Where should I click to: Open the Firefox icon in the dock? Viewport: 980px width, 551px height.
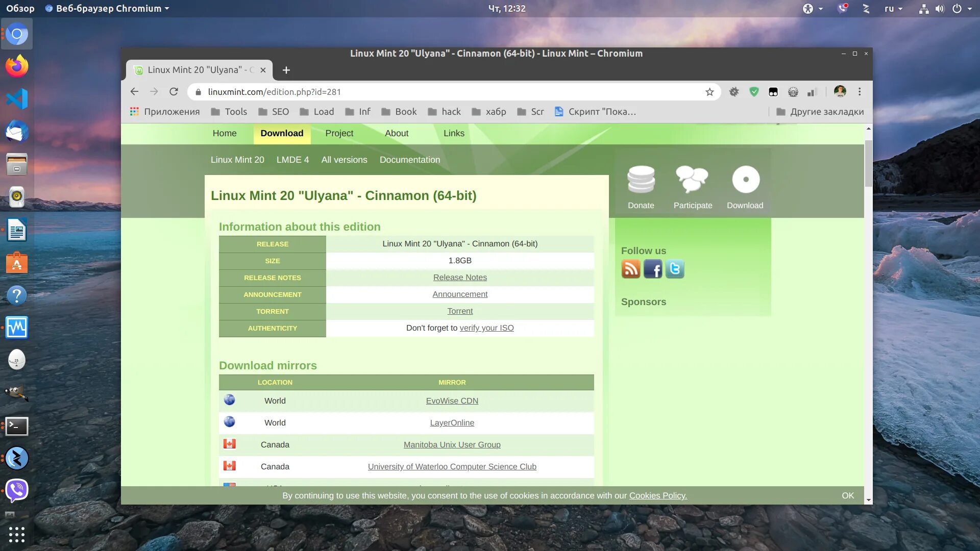tap(17, 66)
